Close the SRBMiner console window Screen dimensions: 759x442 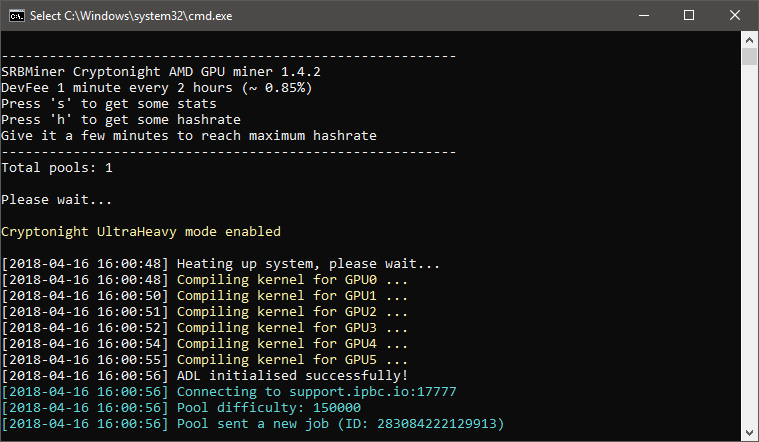735,15
